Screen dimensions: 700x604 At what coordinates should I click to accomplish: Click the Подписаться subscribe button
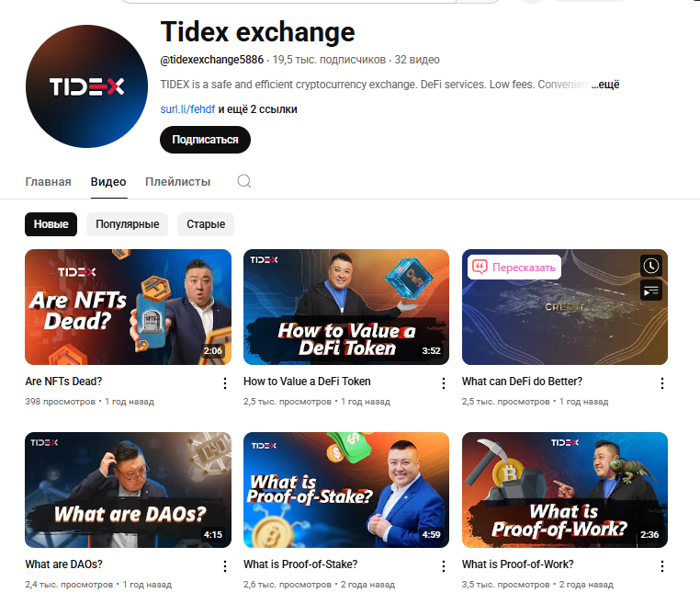coord(206,140)
